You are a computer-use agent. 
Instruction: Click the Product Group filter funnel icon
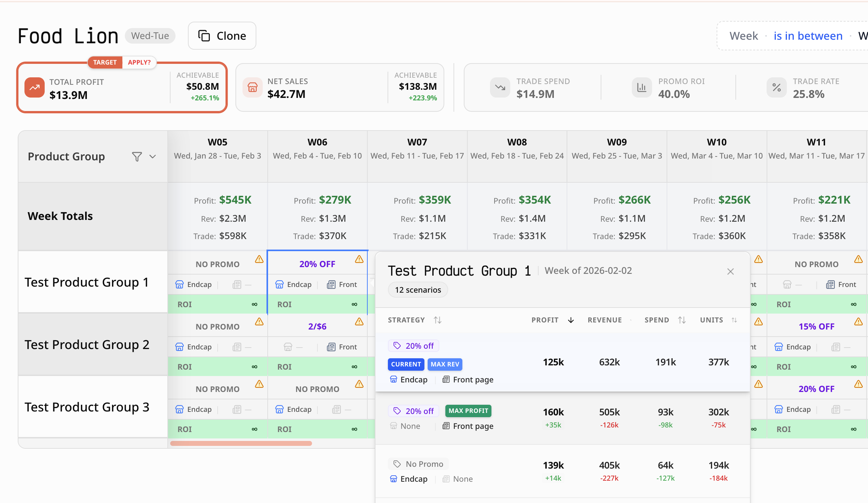(x=137, y=156)
